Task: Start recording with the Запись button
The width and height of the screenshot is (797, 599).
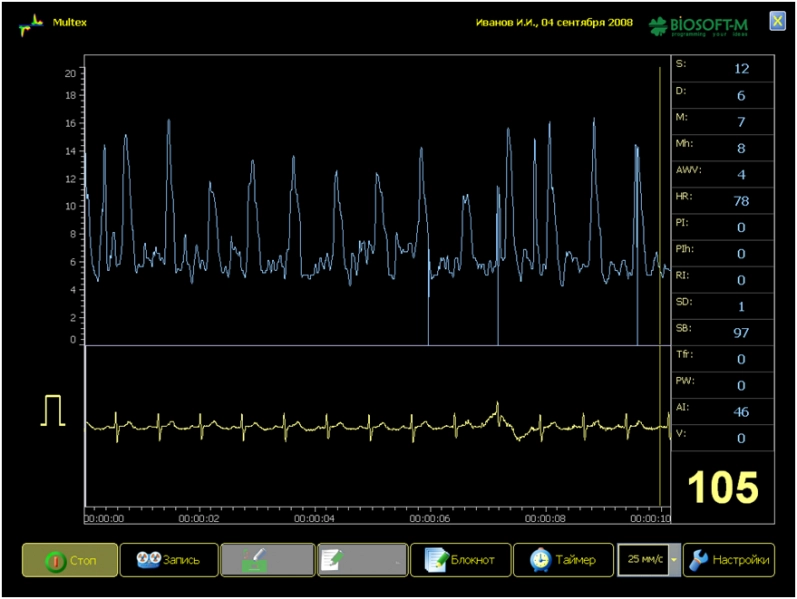Action: [x=168, y=560]
